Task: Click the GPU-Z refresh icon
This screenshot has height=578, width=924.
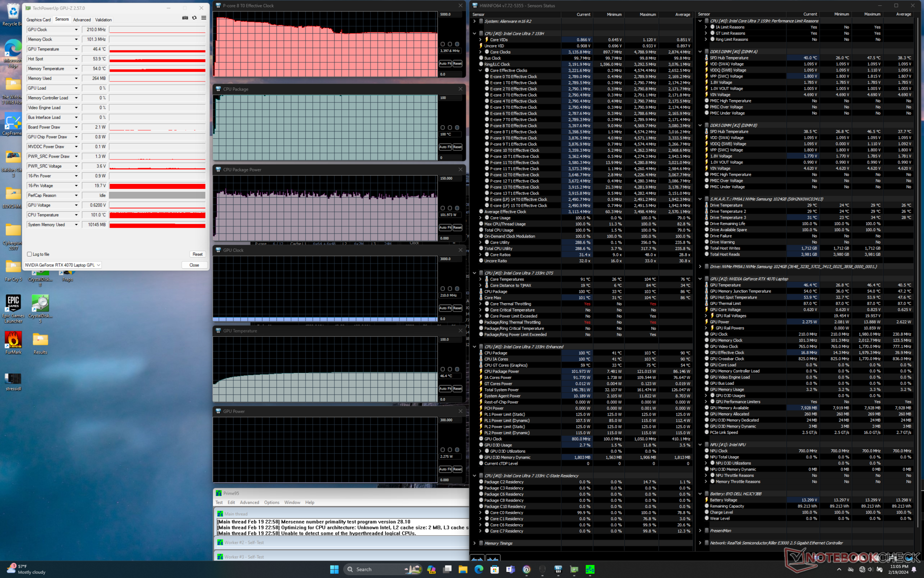Action: point(194,18)
